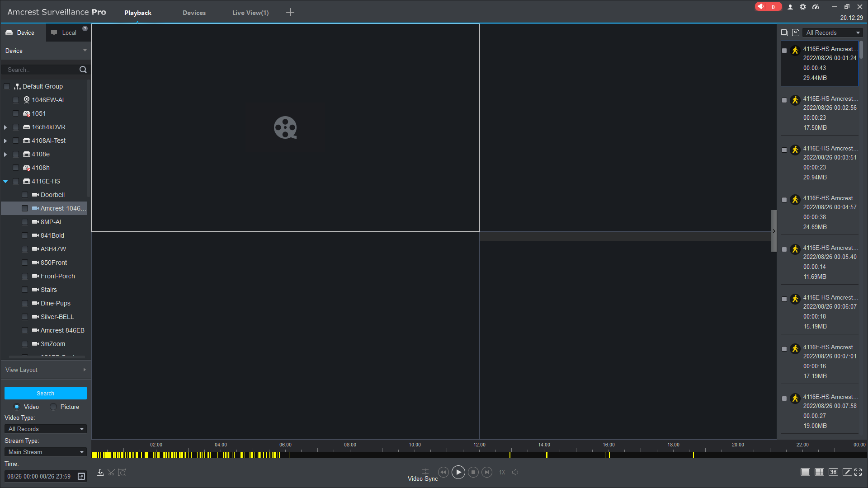Add a new tab with plus button

click(x=290, y=12)
